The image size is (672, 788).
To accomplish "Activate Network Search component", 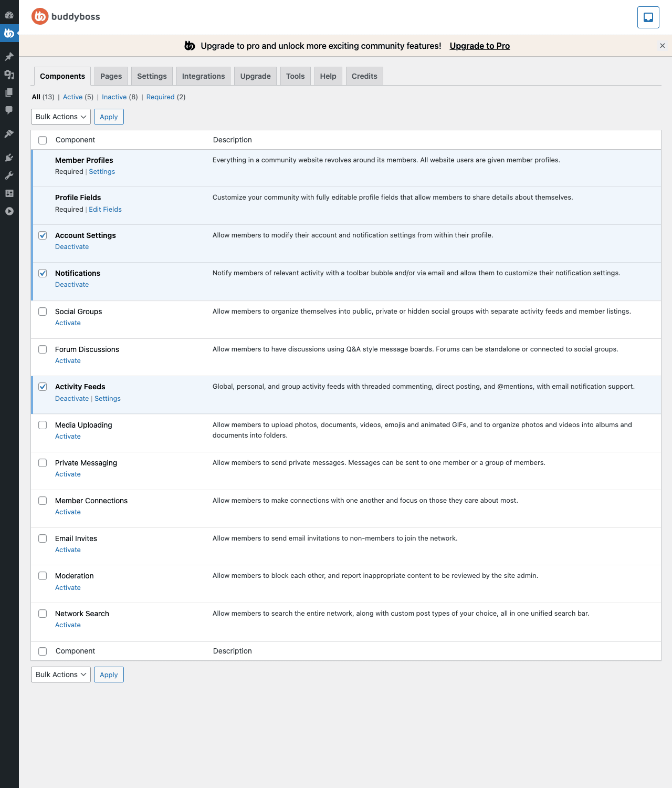I will click(68, 625).
